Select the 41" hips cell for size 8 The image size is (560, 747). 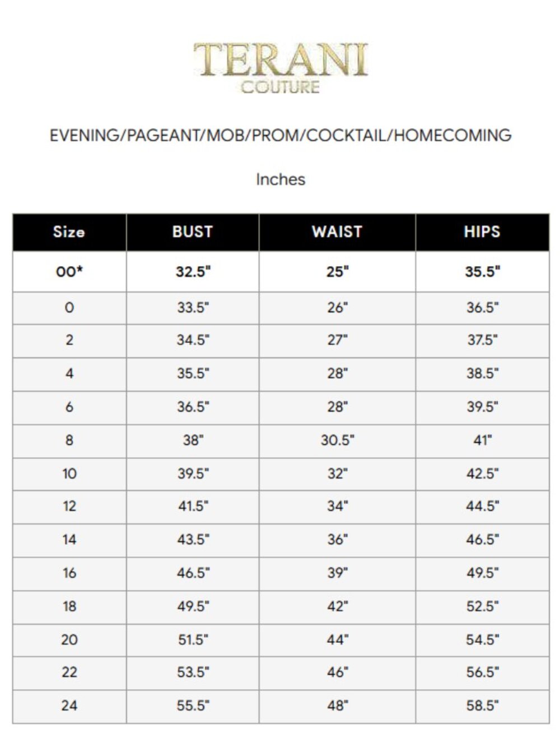(x=482, y=440)
